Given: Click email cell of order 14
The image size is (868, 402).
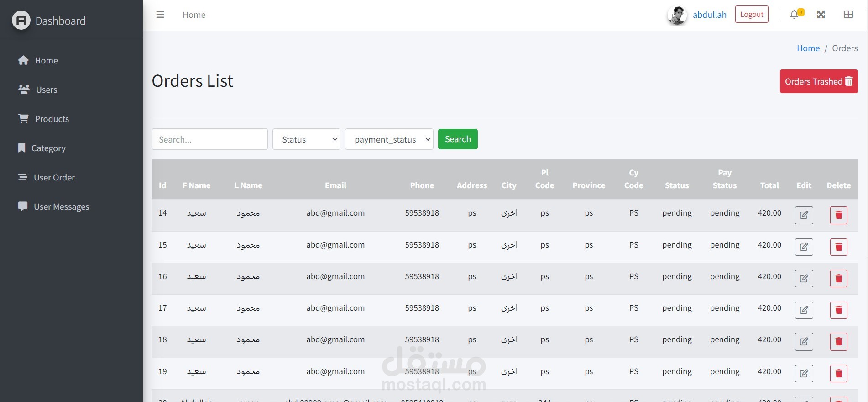Looking at the screenshot, I should [335, 213].
